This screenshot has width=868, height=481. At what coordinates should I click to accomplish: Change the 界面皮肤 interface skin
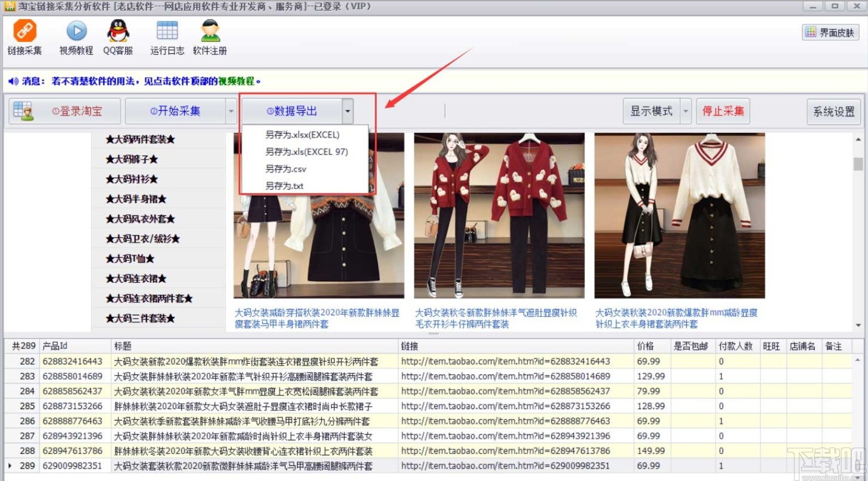pyautogui.click(x=831, y=32)
